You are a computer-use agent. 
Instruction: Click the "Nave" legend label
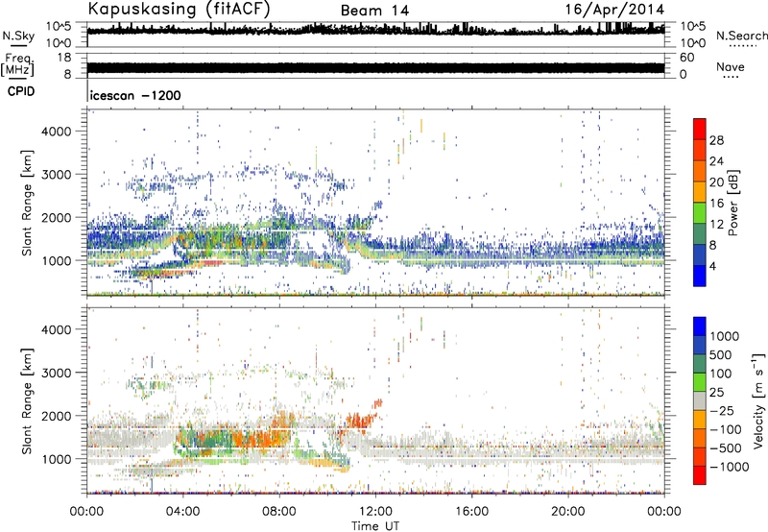731,66
